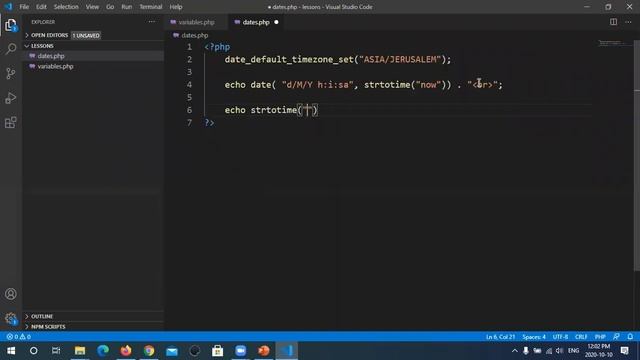Screen dimensions: 640x360
Task: Open the Run menu
Action: tap(127, 7)
